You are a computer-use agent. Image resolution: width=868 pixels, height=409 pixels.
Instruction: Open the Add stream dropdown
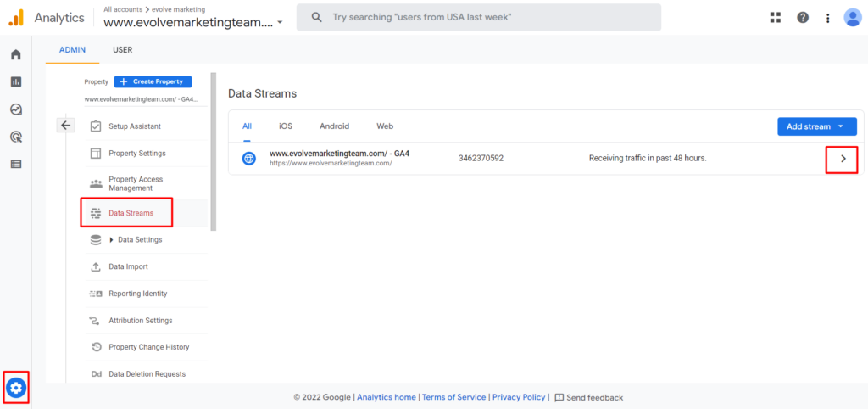click(x=816, y=126)
